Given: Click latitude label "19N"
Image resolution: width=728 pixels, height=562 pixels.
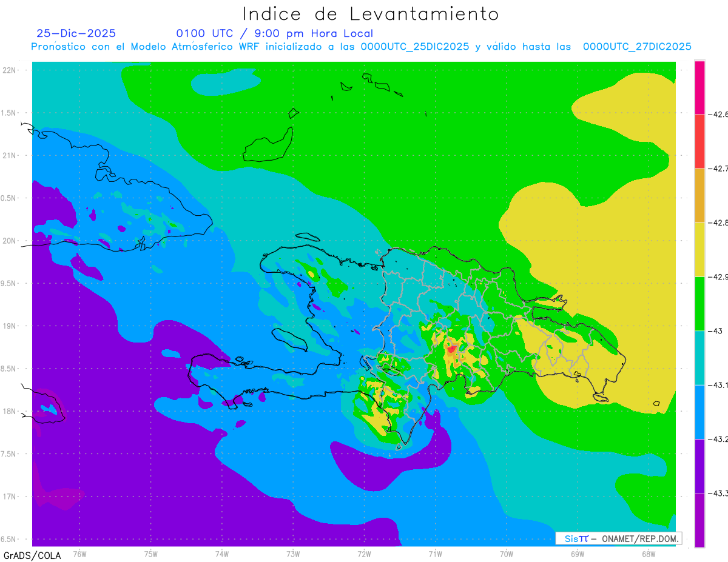Looking at the screenshot, I should (x=10, y=326).
